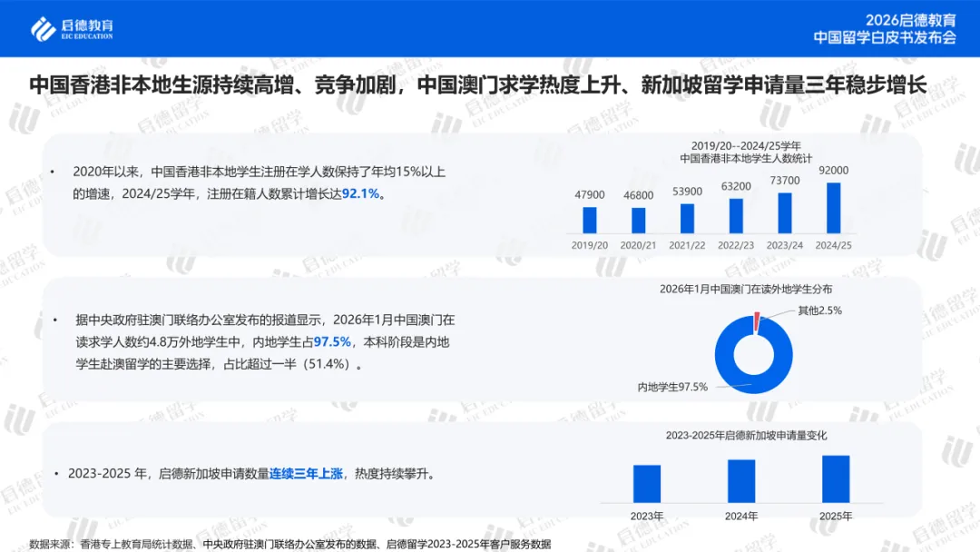Select the 2023/24 bar in Hong Kong chart

784,213
